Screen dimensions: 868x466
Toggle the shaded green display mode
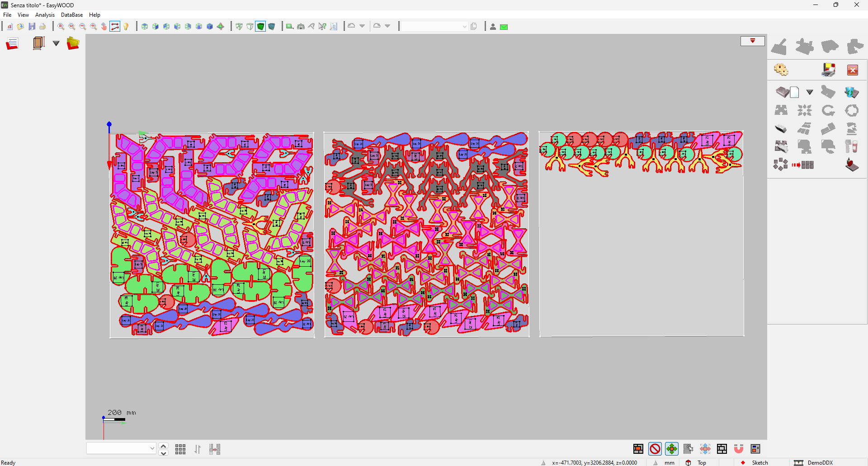(261, 27)
